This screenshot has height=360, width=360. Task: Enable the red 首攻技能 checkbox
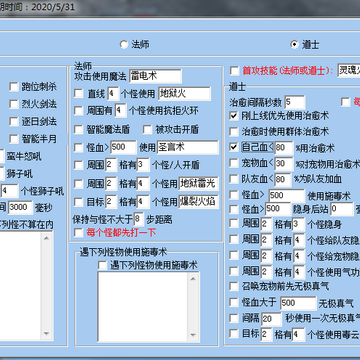coord(234,71)
